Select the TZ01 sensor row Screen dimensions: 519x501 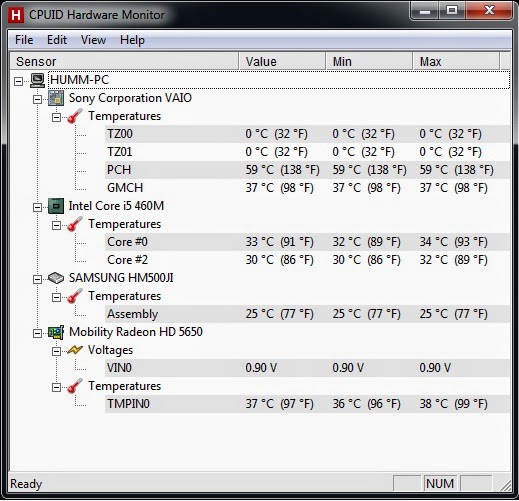coord(307,152)
